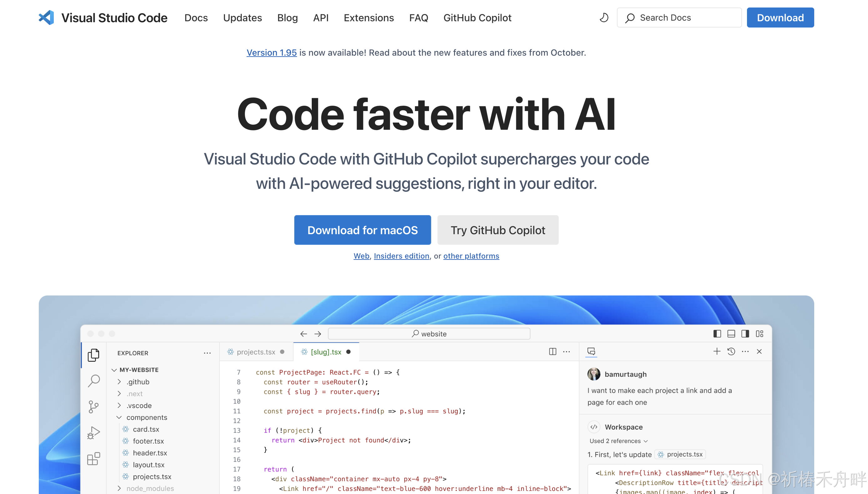Toggle bottom panel layout icon
868x494 pixels.
point(731,334)
